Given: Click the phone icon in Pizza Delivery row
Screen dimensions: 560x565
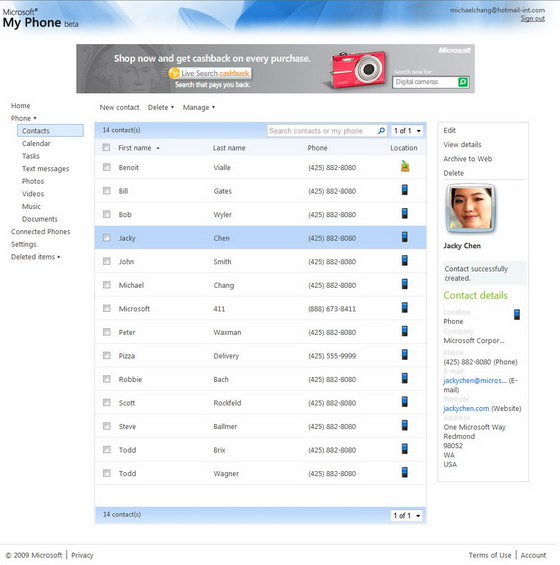Looking at the screenshot, I should pos(405,355).
